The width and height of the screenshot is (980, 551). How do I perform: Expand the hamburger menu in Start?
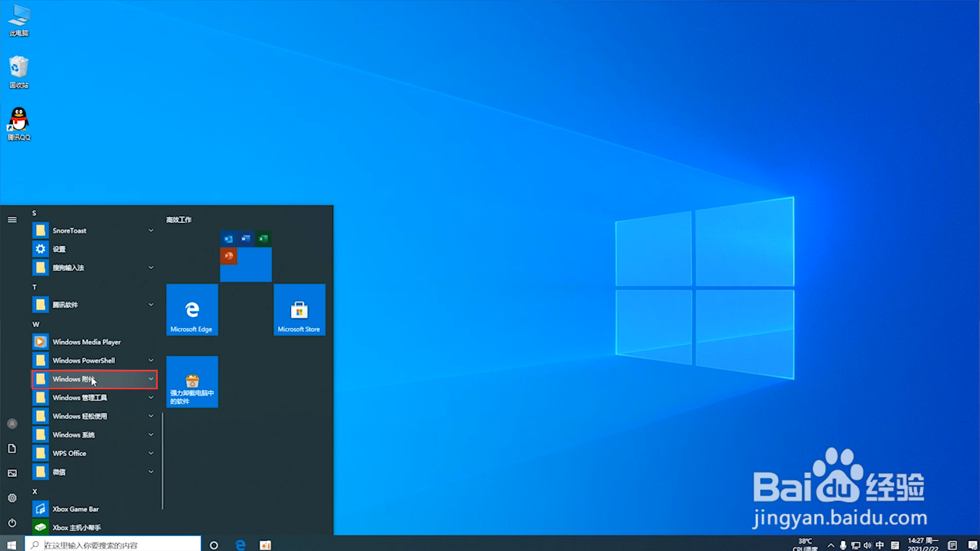12,220
